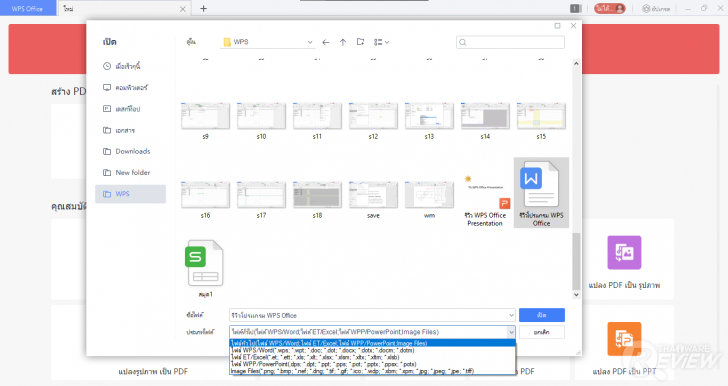Viewport: 728px width, 386px height.
Task: Choose the ET/Excel file type filter
Action: click(373, 357)
